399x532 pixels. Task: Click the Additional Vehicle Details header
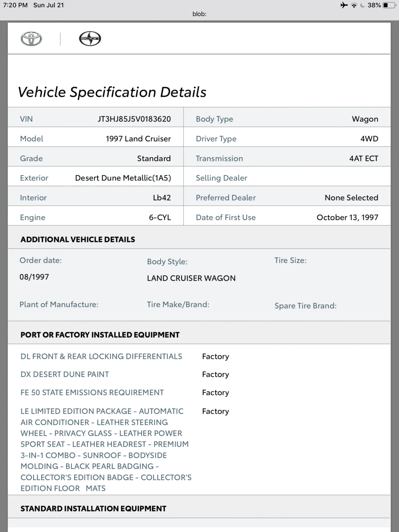(x=78, y=239)
